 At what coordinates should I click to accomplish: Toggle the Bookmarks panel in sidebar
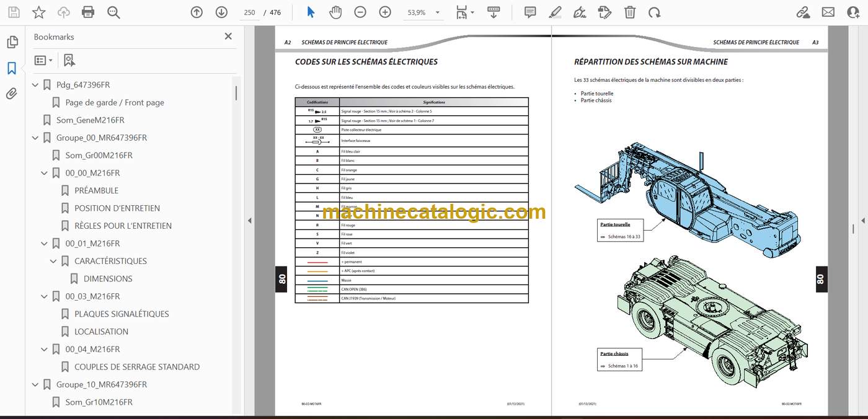point(12,68)
